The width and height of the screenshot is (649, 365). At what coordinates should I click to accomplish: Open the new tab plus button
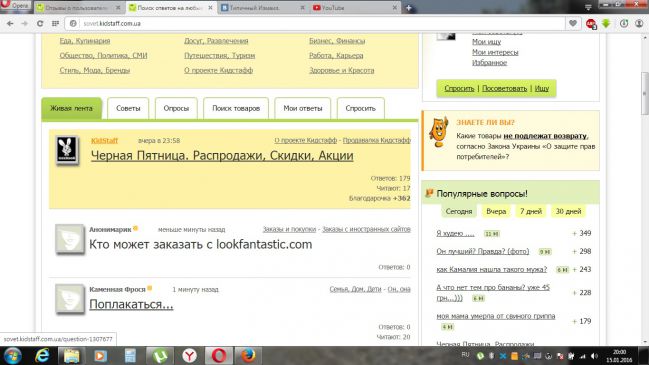click(408, 7)
